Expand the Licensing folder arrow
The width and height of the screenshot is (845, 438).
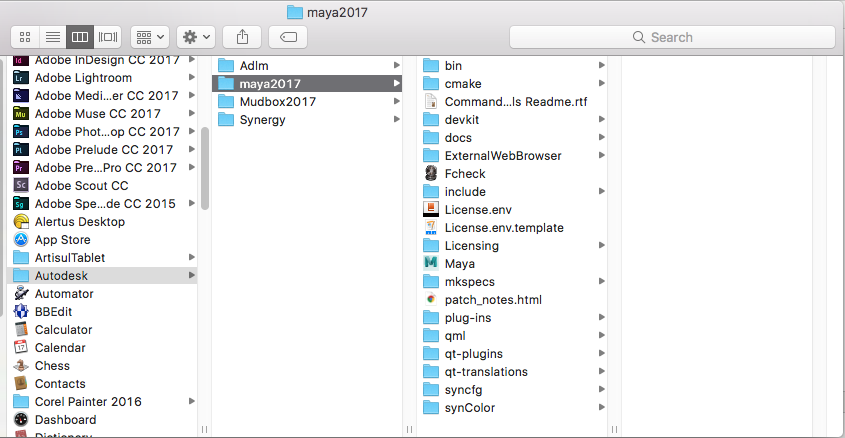click(601, 246)
